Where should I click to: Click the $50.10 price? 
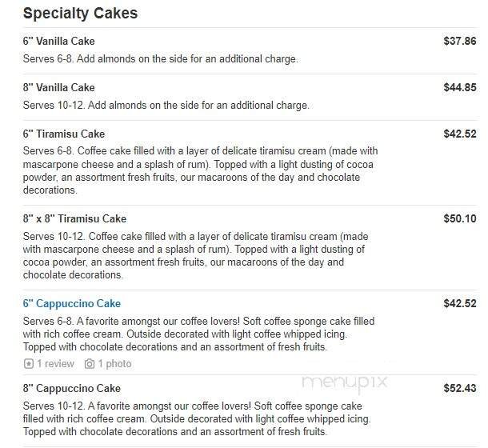[x=460, y=218]
